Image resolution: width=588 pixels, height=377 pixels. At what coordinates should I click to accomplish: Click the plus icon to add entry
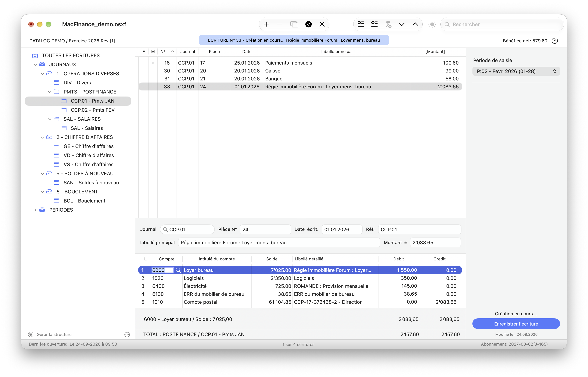(266, 24)
